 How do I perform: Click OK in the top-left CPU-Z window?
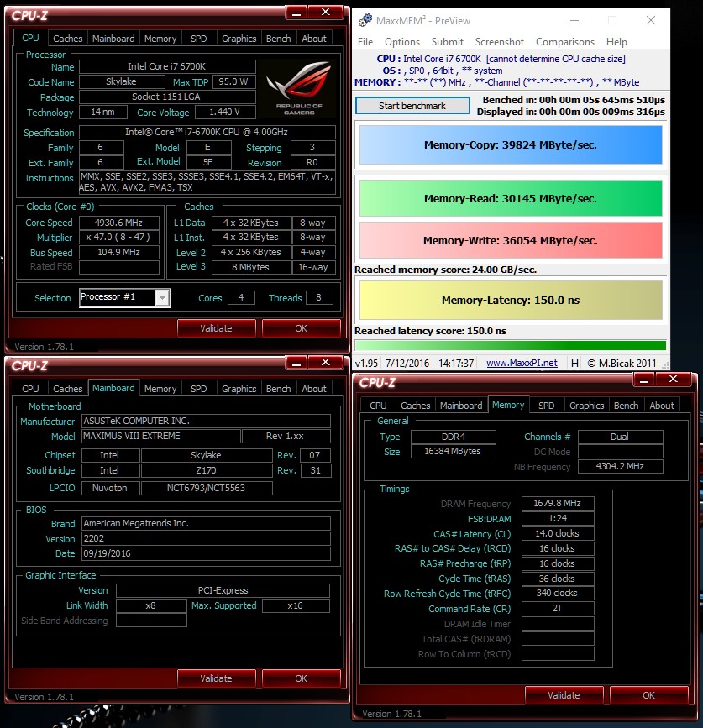301,328
